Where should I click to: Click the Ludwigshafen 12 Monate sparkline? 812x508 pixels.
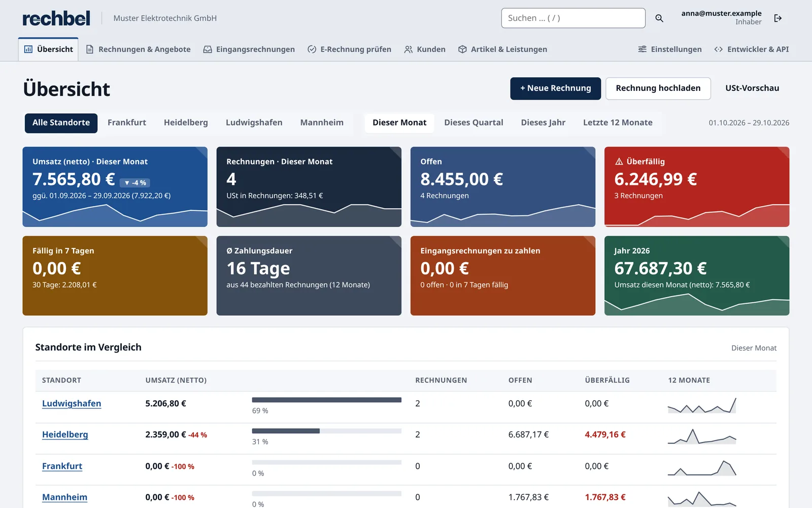click(x=702, y=405)
